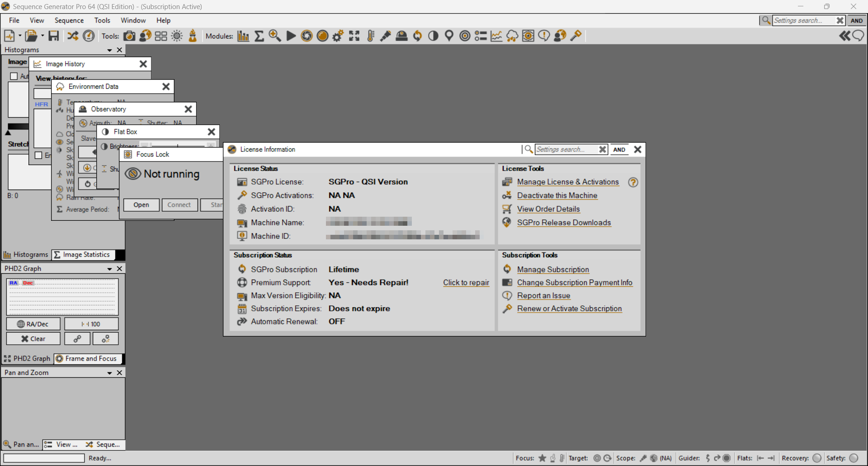Open the Pan and Zoom panel dropdown arrow
Screen dimensions: 868x466
pyautogui.click(x=109, y=373)
